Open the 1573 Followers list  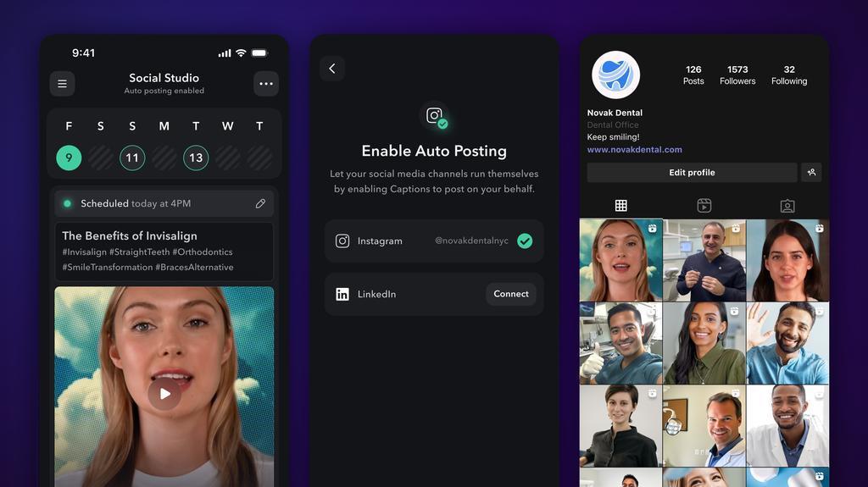(x=737, y=75)
